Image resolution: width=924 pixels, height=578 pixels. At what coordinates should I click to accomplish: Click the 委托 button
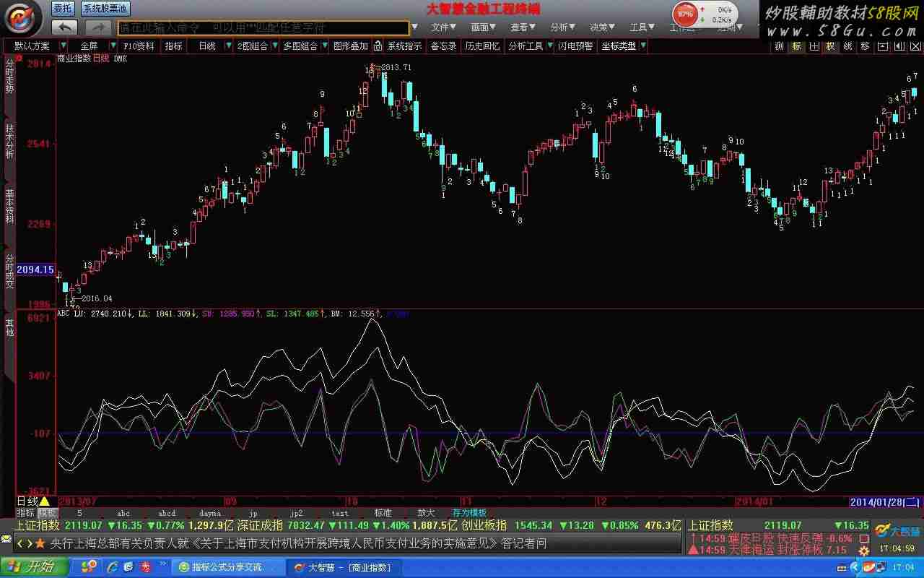63,9
